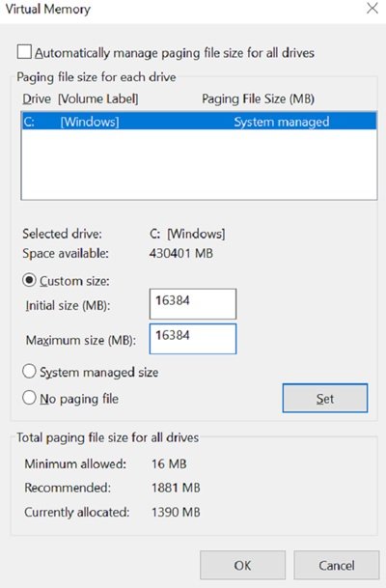386x588 pixels.
Task: Enable automatically manage paging file size checkbox
Action: click(24, 52)
